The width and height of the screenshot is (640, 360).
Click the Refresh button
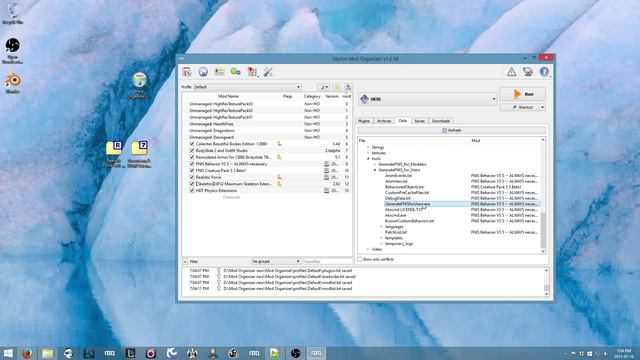click(451, 130)
